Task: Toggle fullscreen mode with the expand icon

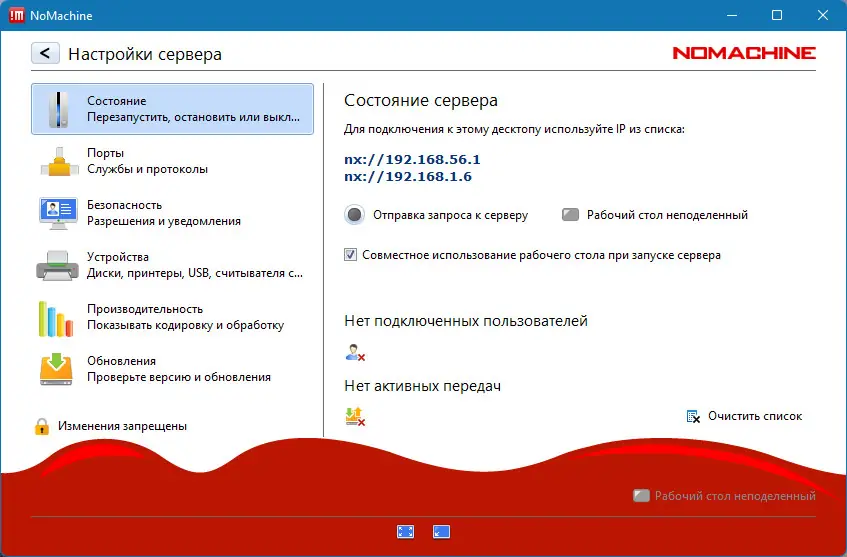Action: (x=406, y=532)
